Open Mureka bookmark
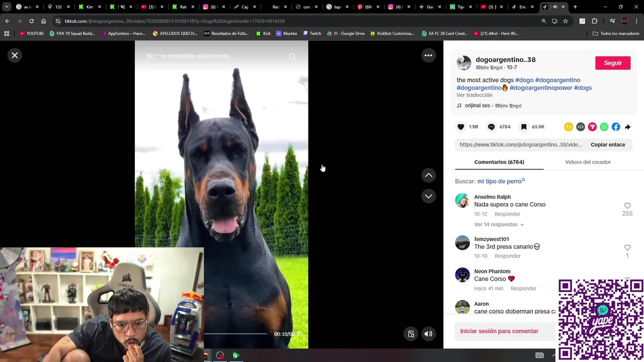644x362 pixels. [286, 34]
